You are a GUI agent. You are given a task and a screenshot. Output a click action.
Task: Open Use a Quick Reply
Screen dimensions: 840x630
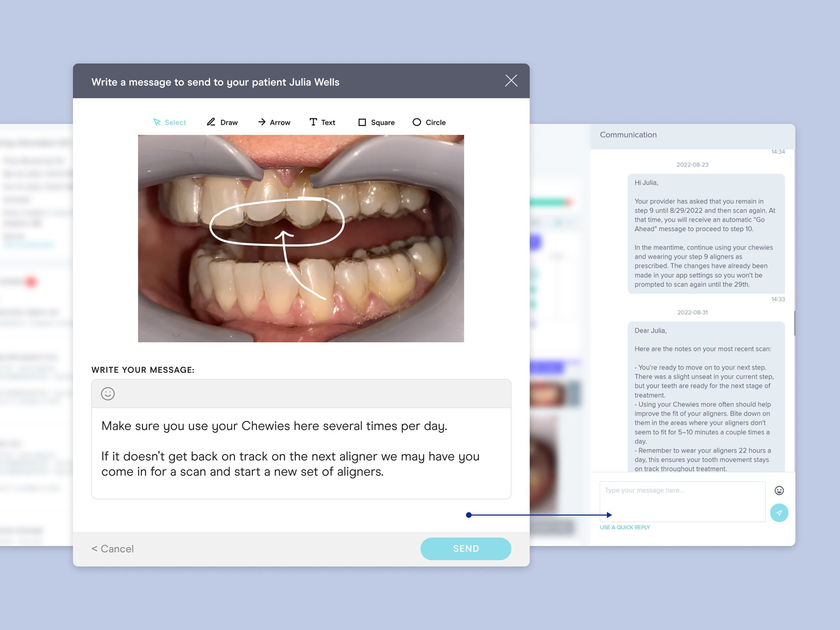[625, 527]
